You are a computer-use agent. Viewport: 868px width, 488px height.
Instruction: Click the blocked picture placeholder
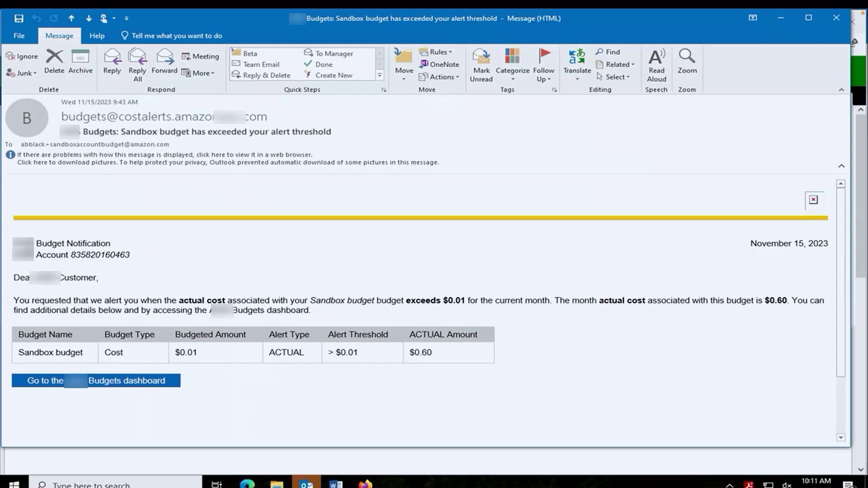[813, 200]
